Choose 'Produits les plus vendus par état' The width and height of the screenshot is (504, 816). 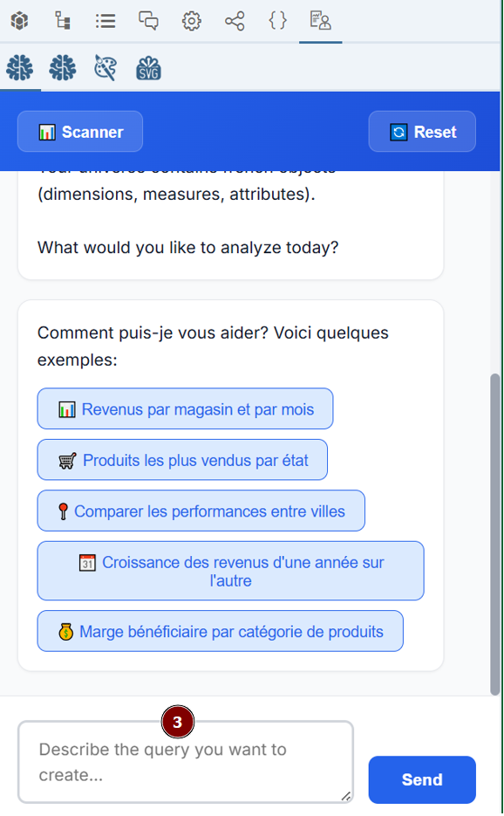181,460
